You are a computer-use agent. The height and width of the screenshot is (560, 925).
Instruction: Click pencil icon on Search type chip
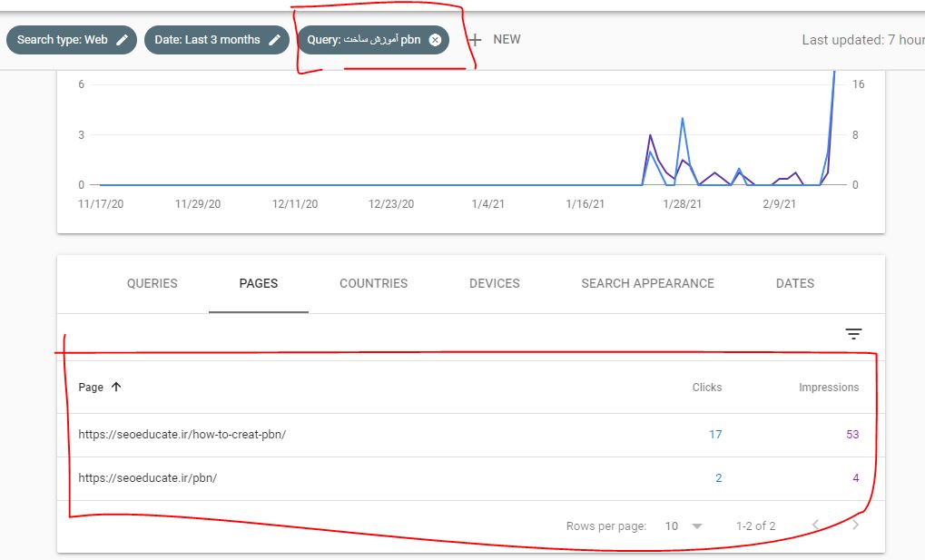coord(123,40)
